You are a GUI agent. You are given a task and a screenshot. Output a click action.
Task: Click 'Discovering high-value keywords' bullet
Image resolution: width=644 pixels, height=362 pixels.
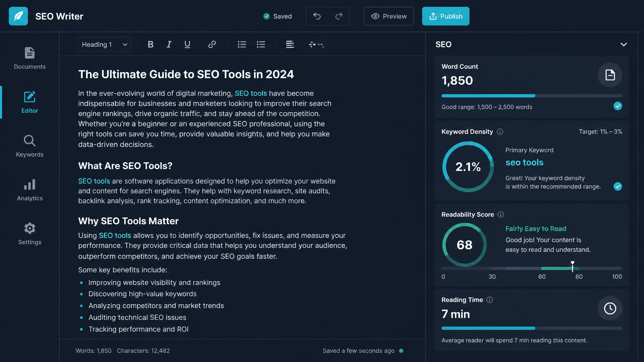point(142,294)
